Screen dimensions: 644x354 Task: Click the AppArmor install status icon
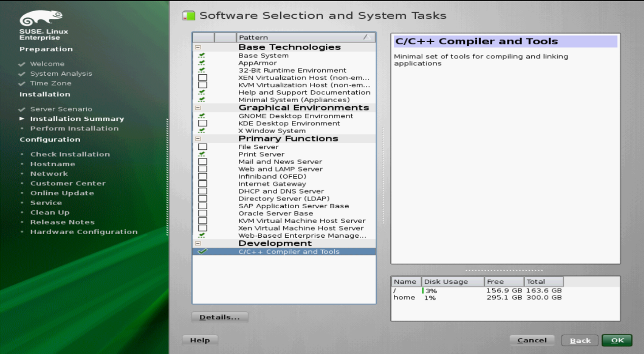[x=202, y=63]
